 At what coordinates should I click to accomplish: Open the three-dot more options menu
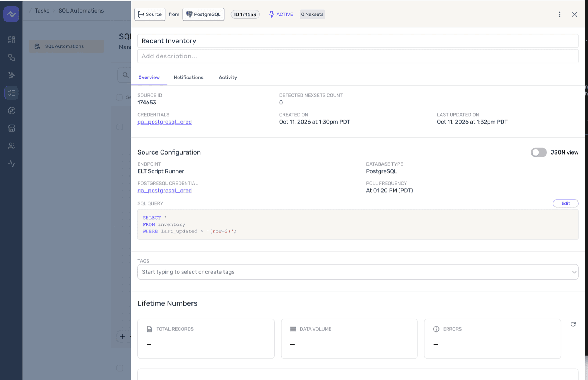click(x=560, y=14)
